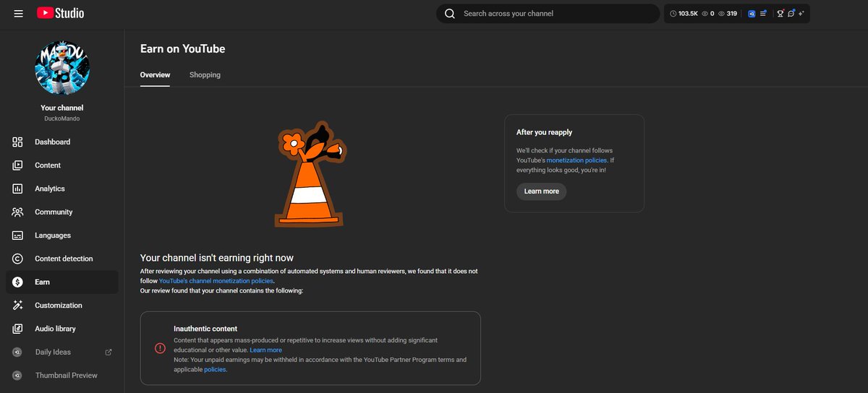
Task: Click the Thumbnail Preview icon
Action: [17, 376]
